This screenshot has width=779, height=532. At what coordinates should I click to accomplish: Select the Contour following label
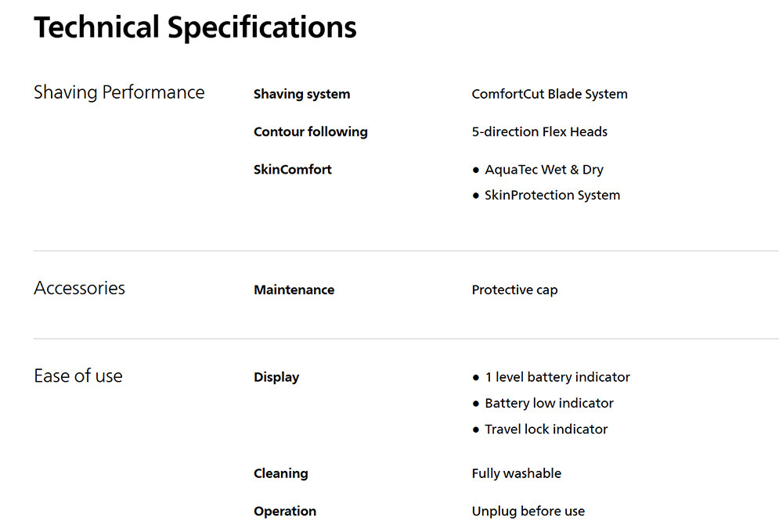310,131
